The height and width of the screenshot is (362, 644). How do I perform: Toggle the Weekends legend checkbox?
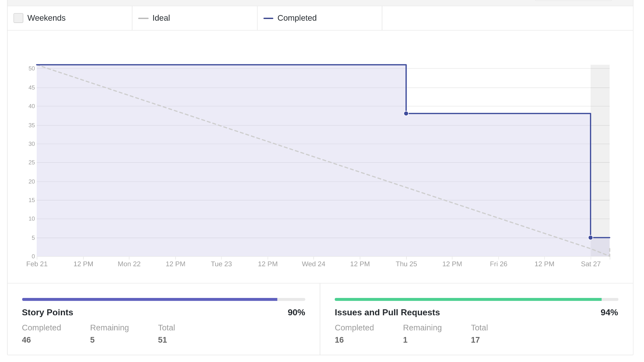coord(18,18)
